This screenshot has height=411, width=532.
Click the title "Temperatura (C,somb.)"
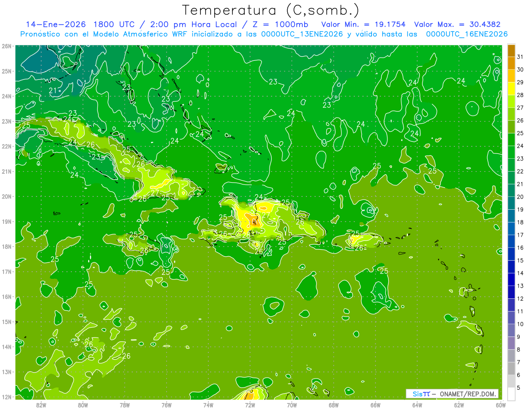point(271,11)
